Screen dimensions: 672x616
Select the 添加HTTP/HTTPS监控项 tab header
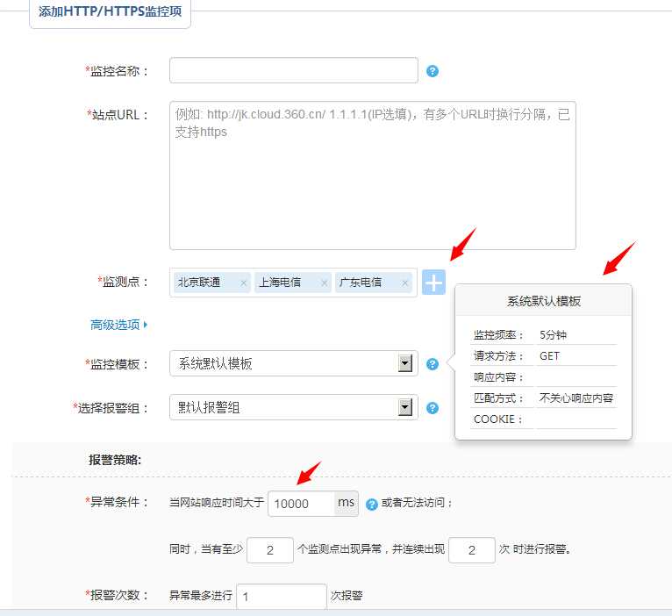click(x=110, y=12)
